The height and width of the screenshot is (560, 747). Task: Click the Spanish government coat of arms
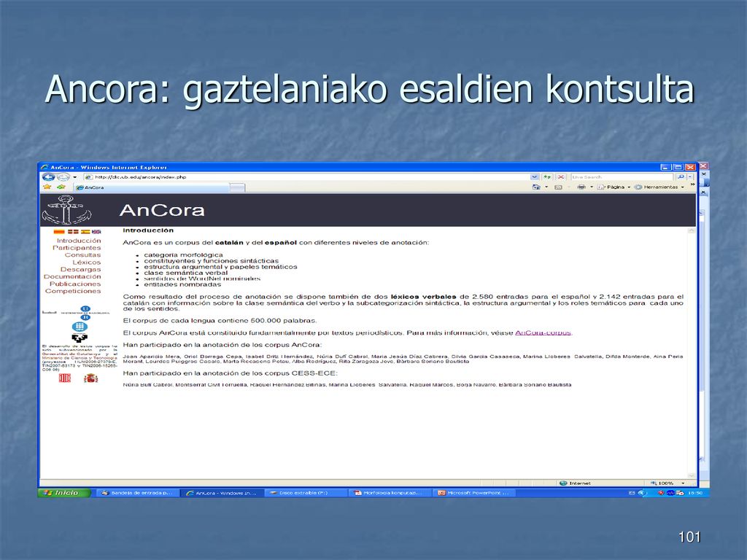pos(90,378)
